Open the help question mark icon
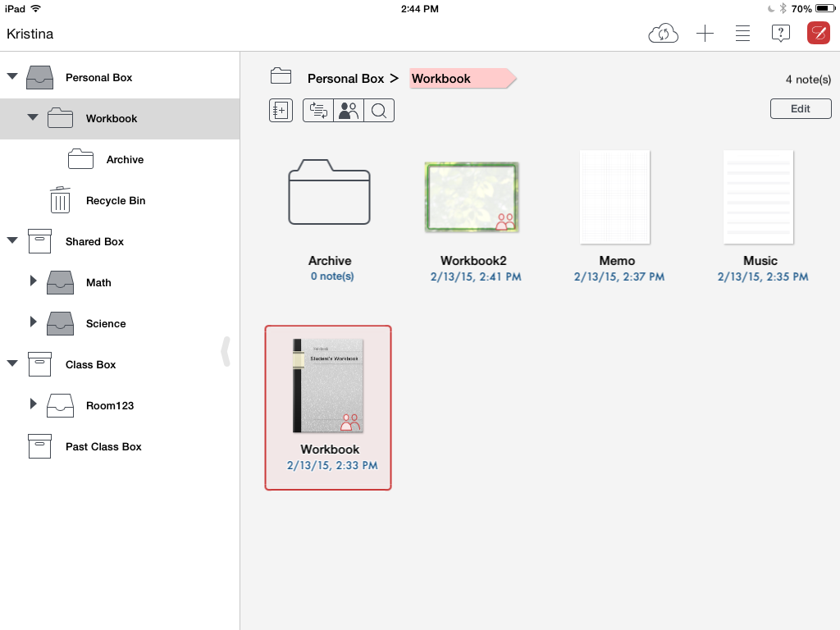 click(781, 33)
